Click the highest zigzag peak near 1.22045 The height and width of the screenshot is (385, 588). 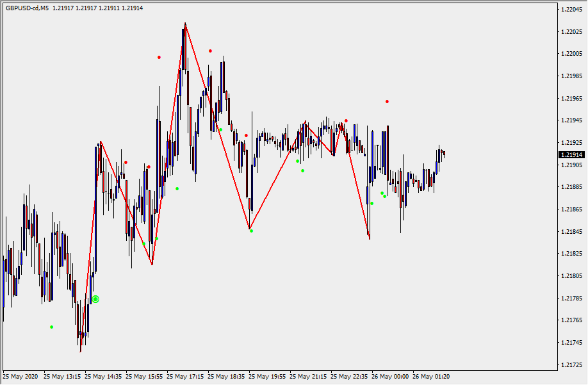pyautogui.click(x=185, y=24)
